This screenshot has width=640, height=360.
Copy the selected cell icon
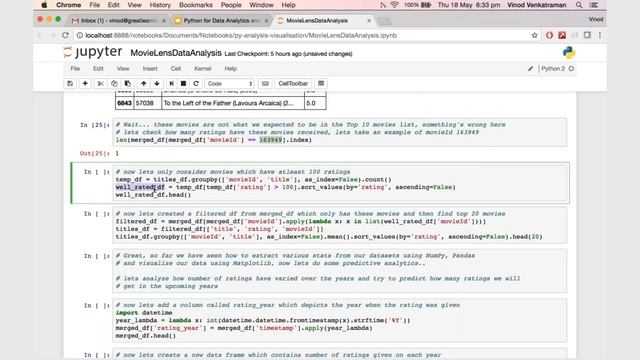(x=114, y=83)
